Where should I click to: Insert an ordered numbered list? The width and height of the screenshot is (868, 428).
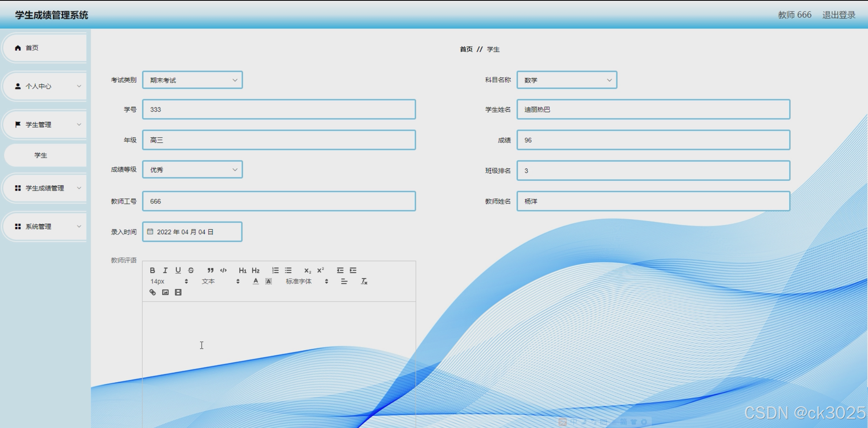point(275,270)
